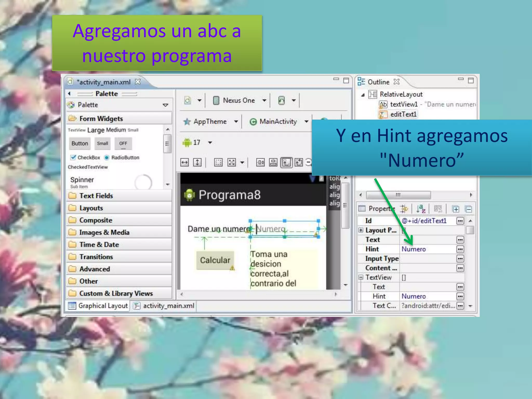Click restore default value icon in Properties
The image size is (532, 399).
click(x=438, y=209)
